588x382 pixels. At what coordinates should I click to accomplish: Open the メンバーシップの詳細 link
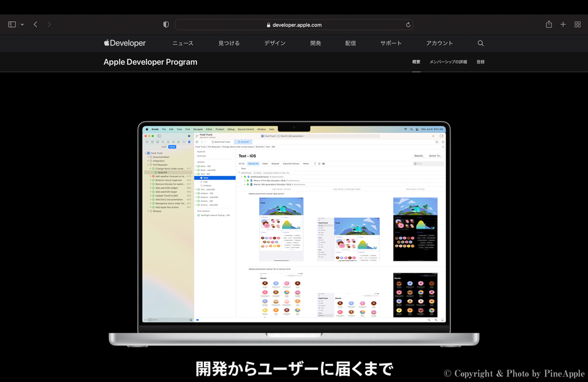point(447,61)
